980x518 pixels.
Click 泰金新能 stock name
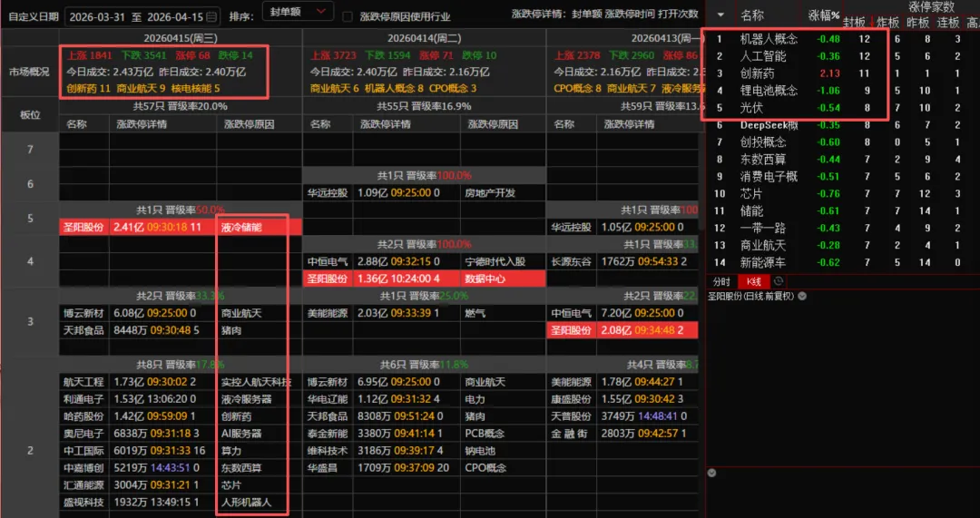click(327, 434)
